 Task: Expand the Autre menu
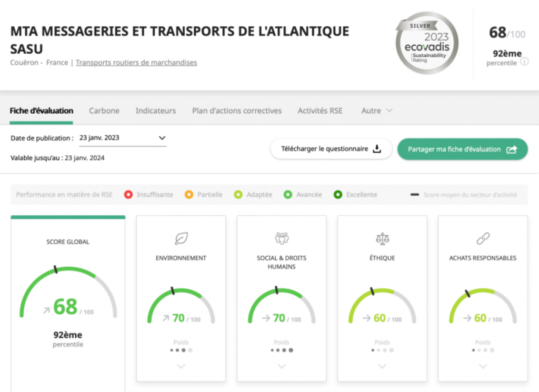tap(376, 110)
